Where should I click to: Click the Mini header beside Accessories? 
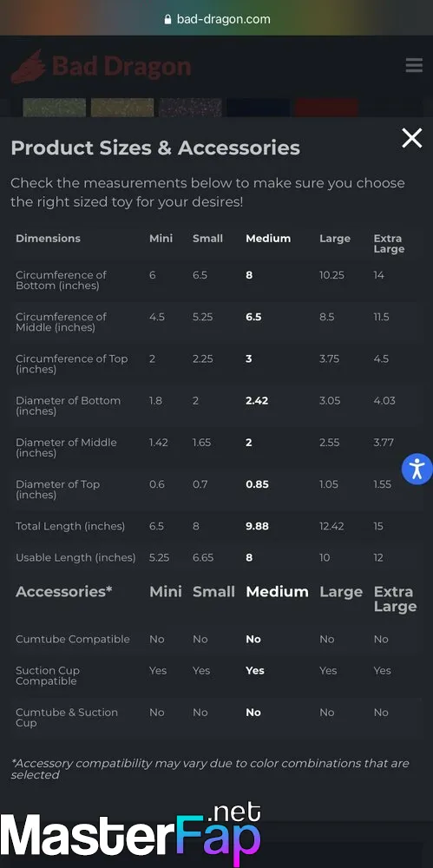tap(166, 592)
